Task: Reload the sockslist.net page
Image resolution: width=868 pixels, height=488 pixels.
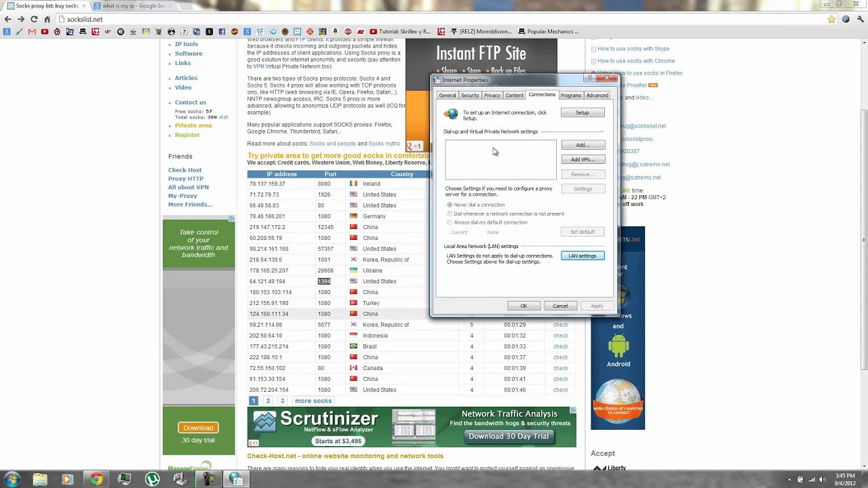Action: 33,19
